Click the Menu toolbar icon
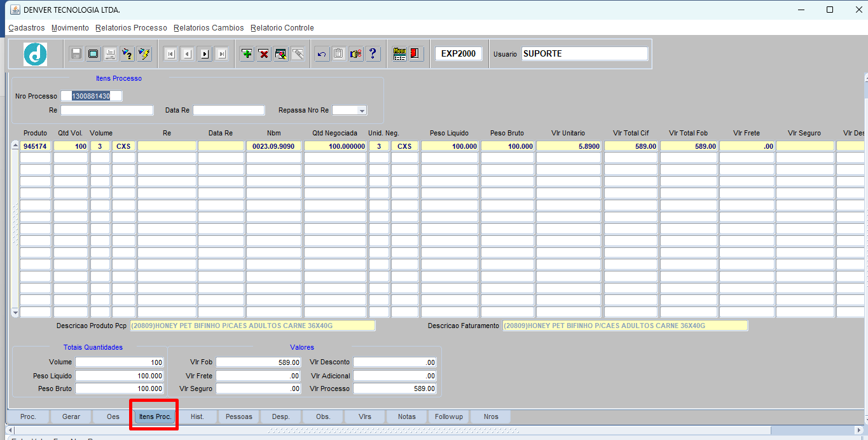Viewport: 868px width, 440px height. [399, 54]
